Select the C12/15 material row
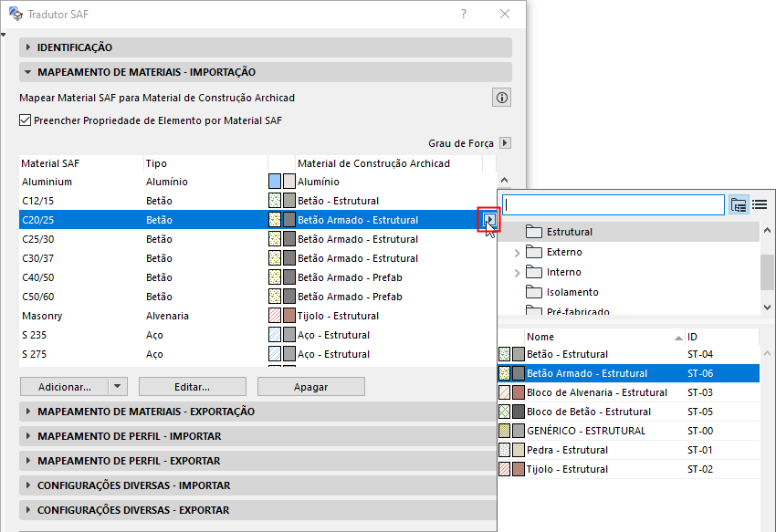Viewport: 776px width, 532px height. [257, 201]
